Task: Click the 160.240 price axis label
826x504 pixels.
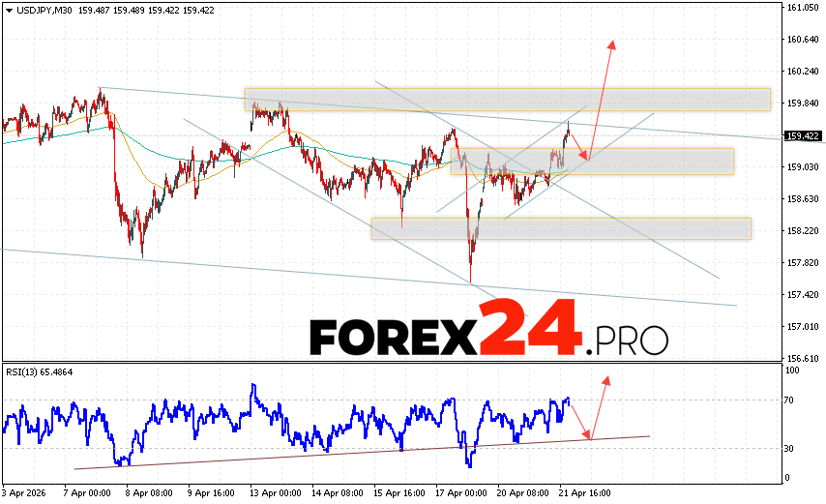Action: point(803,72)
